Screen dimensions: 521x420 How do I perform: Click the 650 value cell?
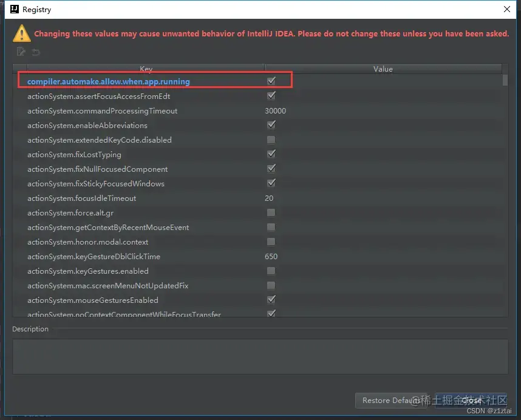tap(271, 257)
